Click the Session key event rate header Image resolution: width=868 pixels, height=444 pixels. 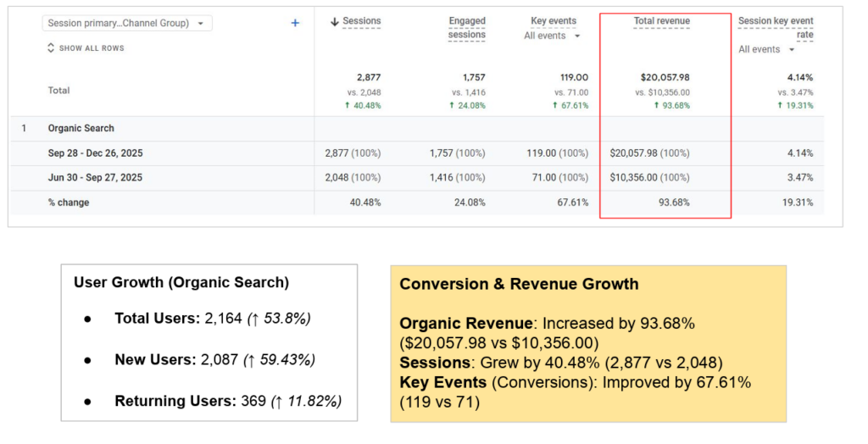(x=775, y=28)
